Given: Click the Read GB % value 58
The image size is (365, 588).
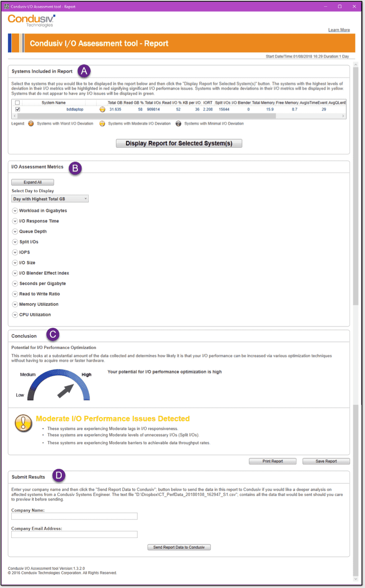Looking at the screenshot, I should (141, 110).
